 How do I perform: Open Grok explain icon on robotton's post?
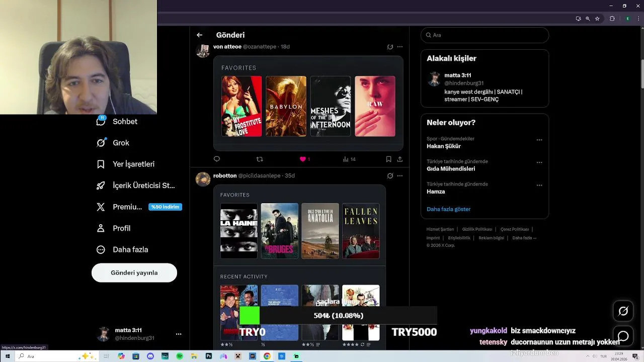[390, 176]
